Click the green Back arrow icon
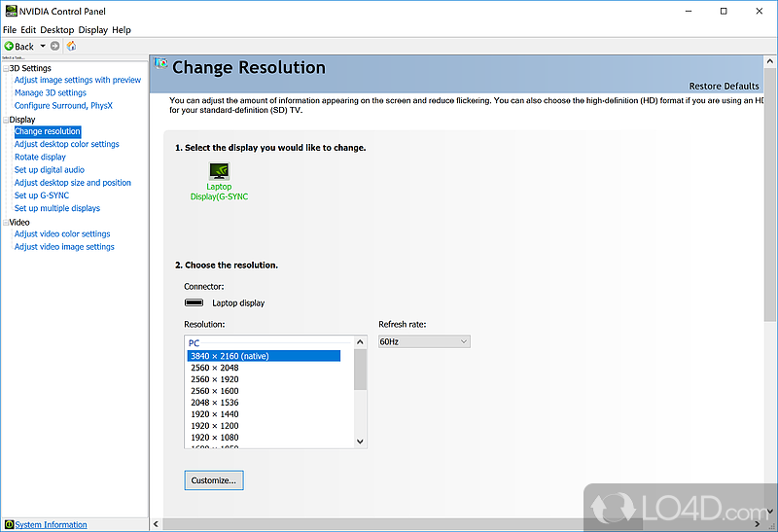The width and height of the screenshot is (778, 532). pyautogui.click(x=9, y=46)
